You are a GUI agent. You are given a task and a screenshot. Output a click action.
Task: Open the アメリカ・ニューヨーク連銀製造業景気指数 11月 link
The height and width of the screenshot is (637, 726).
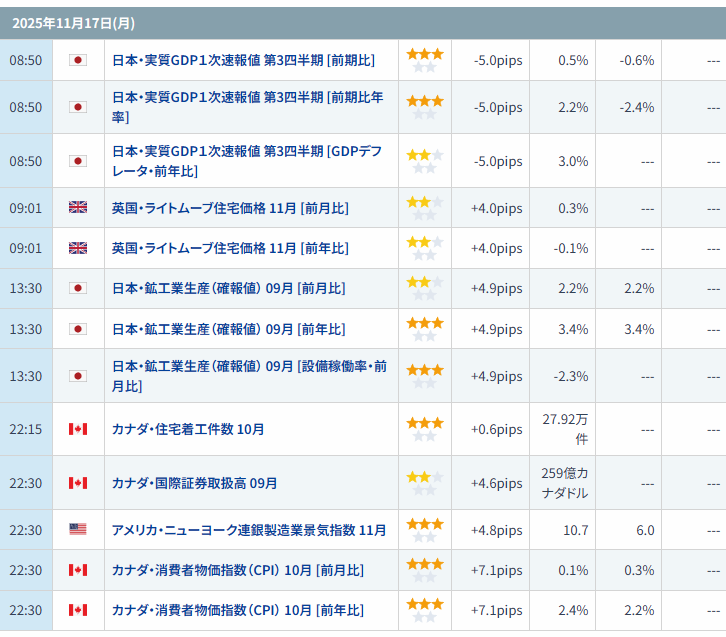point(249,530)
